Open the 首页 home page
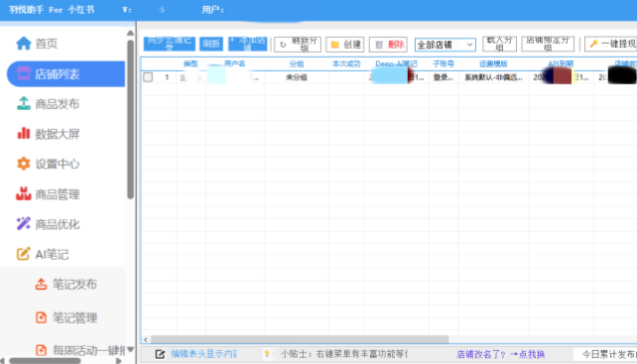This screenshot has height=364, width=637. click(37, 44)
